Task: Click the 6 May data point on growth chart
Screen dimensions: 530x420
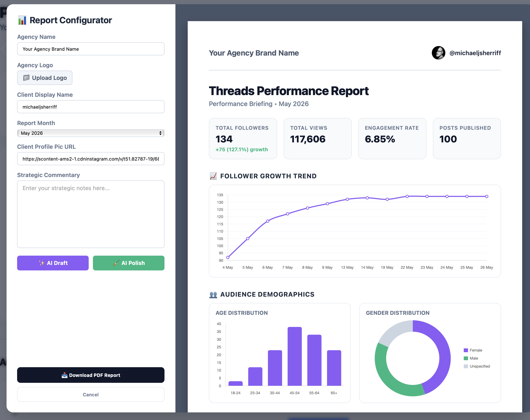Action: (x=268, y=221)
